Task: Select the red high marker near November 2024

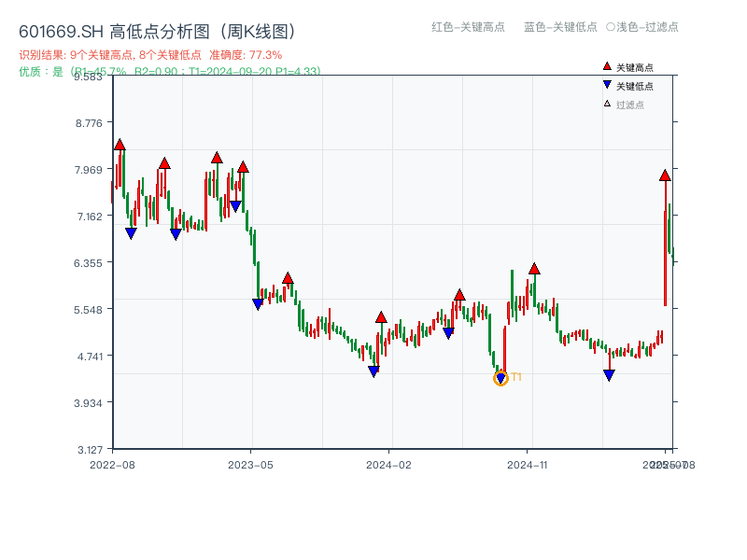Action: point(534,268)
